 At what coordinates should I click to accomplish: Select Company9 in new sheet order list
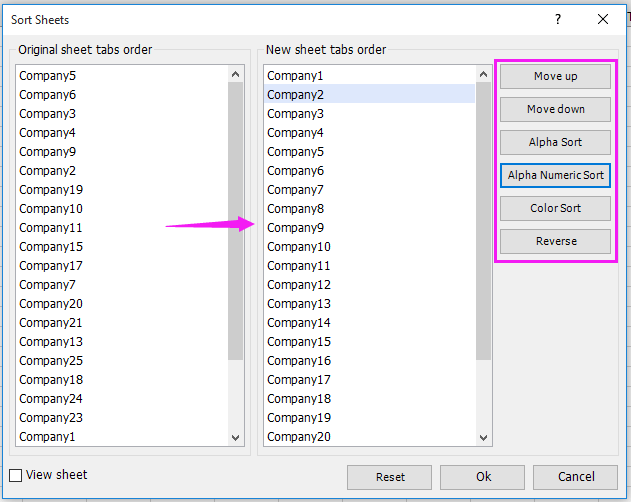coord(296,227)
